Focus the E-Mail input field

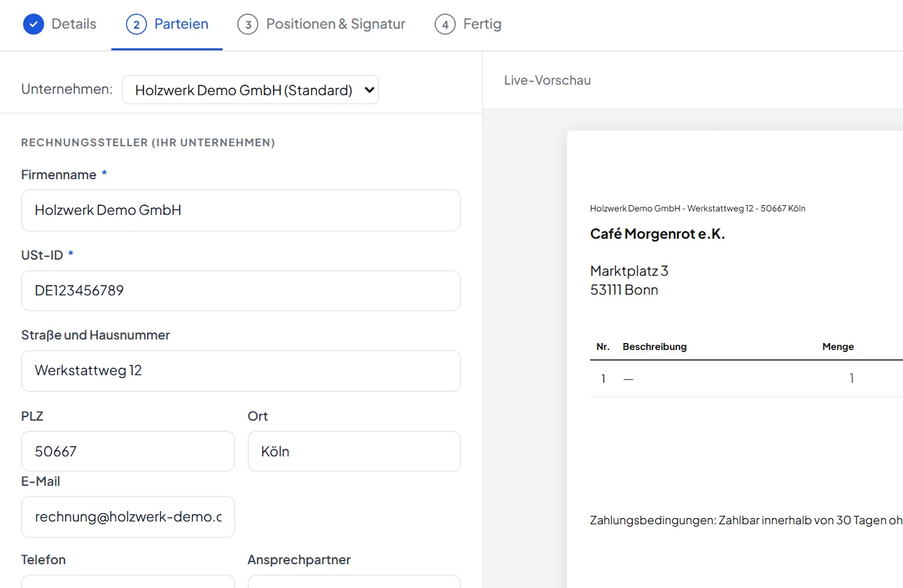click(128, 517)
